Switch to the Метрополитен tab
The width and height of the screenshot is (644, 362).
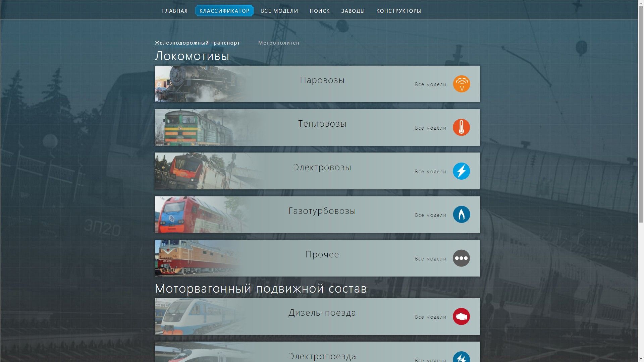(279, 43)
